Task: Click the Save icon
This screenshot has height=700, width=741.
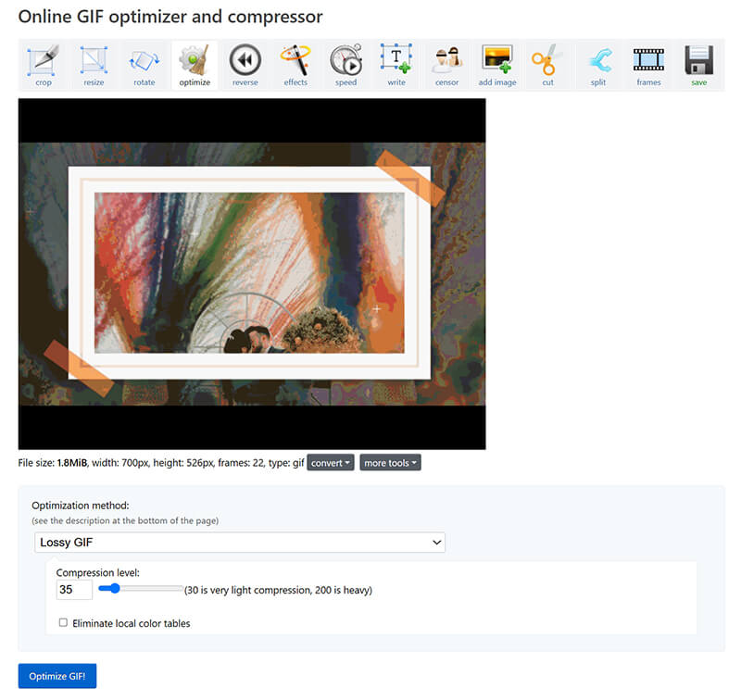Action: (698, 63)
